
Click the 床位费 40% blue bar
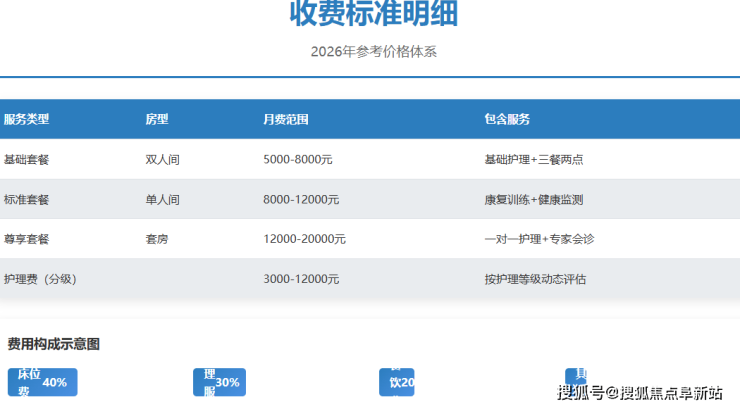(42, 382)
